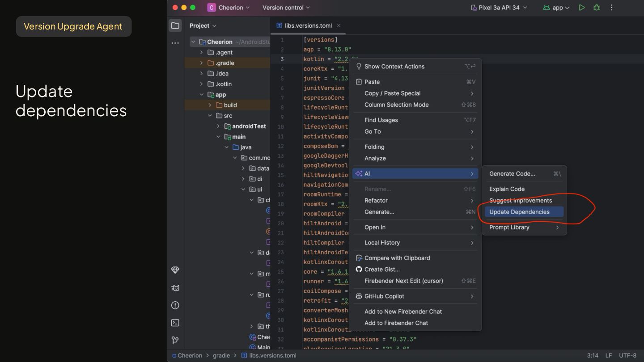The image size is (644, 362).
Task: Click the green Run app button
Action: click(x=581, y=8)
